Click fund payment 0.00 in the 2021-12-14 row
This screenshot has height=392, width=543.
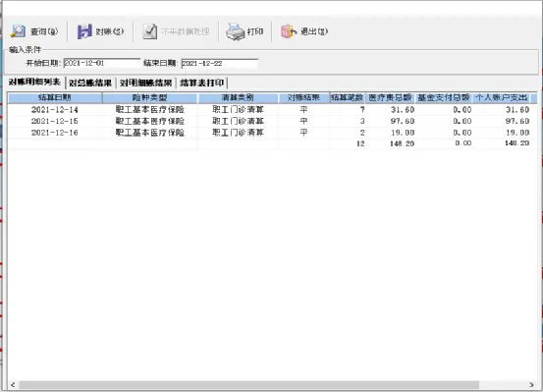click(x=462, y=110)
